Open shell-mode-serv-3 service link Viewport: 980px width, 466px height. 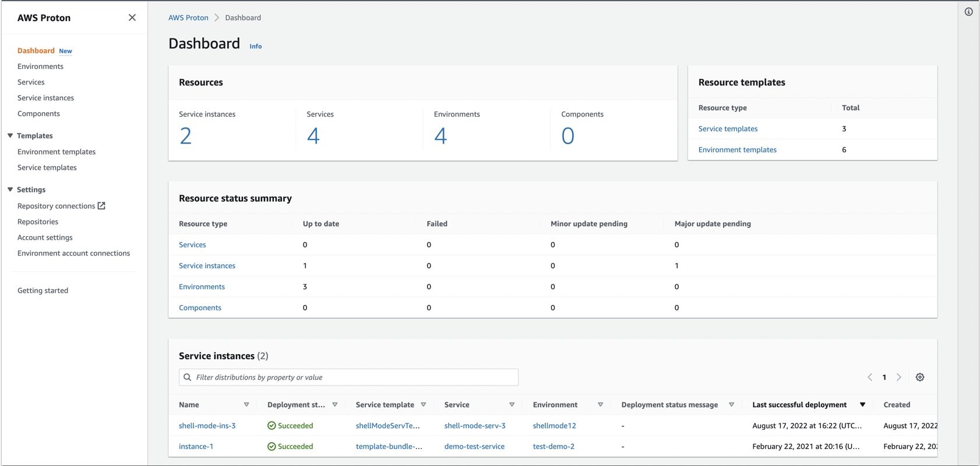[x=475, y=426]
